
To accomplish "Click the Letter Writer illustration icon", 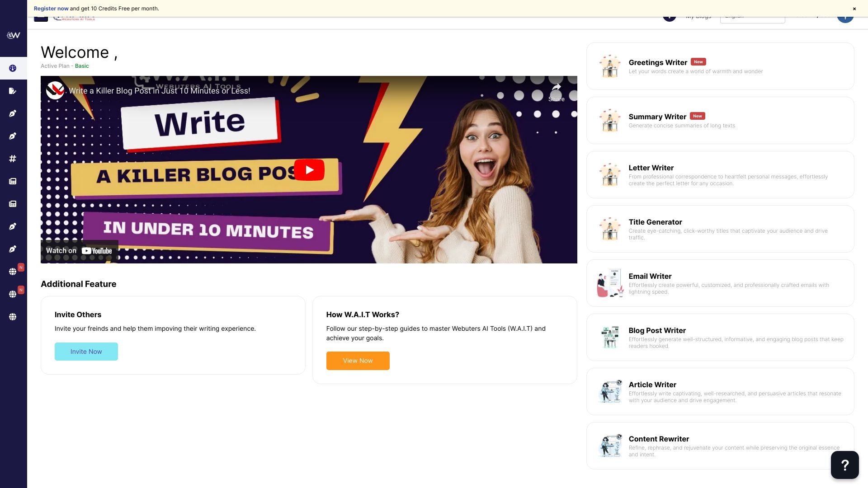I will [610, 175].
